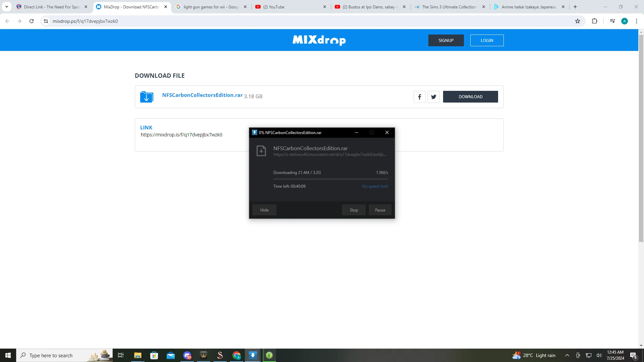The image size is (644, 362).
Task: Open the NFSCarbonCollectorsEdition.rar file link
Action: [x=202, y=95]
